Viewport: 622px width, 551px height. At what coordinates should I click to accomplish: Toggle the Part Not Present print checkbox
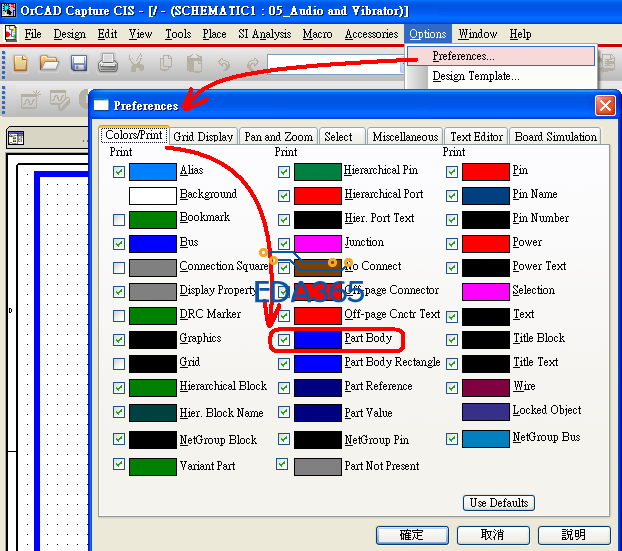point(282,464)
